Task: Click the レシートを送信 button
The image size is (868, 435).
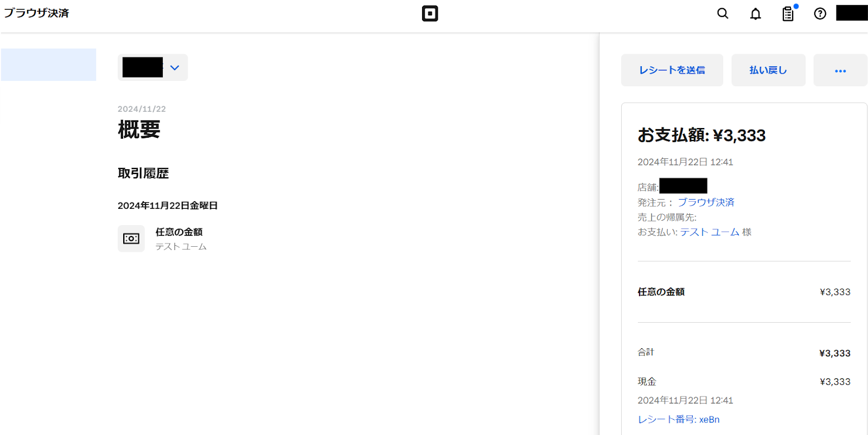Action: (x=672, y=71)
